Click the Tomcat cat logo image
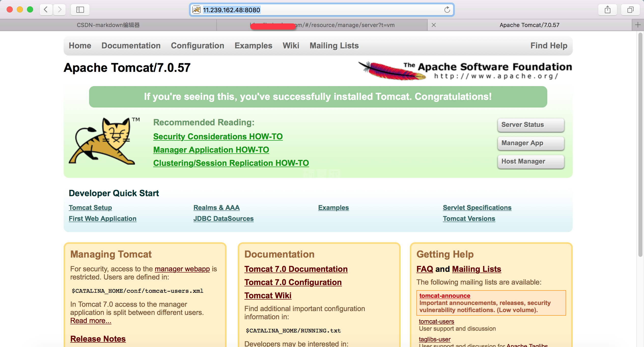644x347 pixels. [102, 141]
